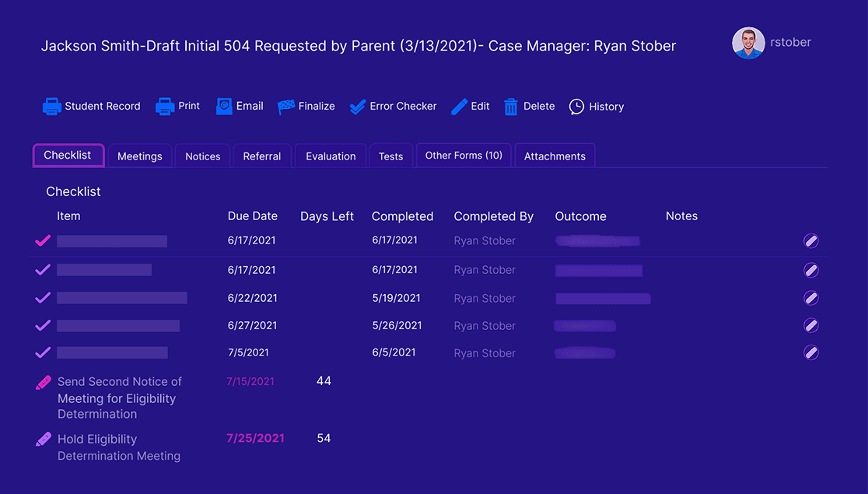Click the Print icon
The image size is (868, 494).
pyautogui.click(x=164, y=106)
